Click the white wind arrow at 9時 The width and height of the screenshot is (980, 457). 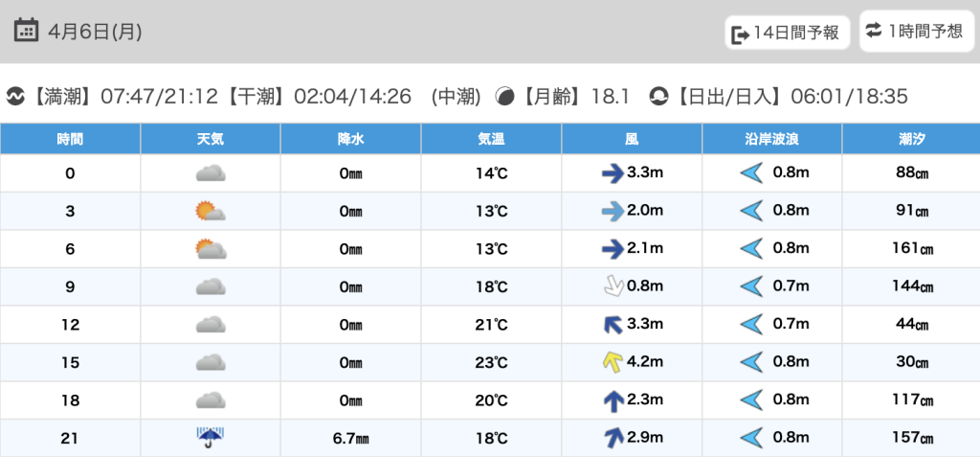pos(612,286)
